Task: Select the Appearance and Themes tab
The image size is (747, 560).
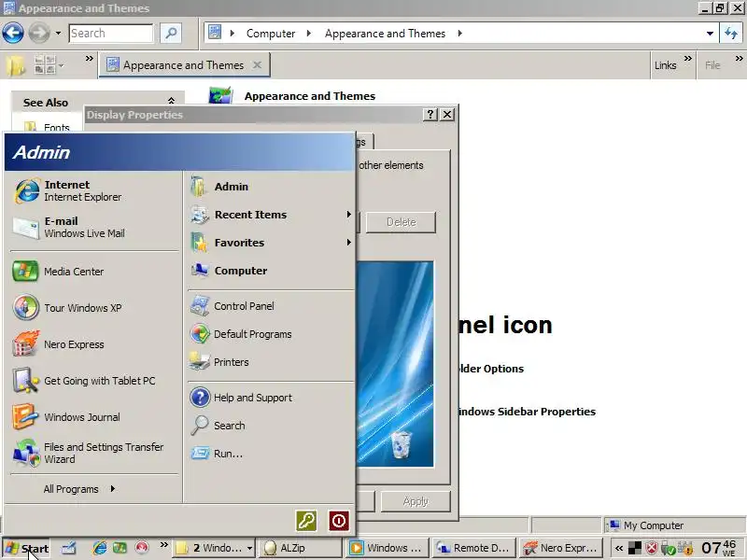Action: pyautogui.click(x=183, y=65)
